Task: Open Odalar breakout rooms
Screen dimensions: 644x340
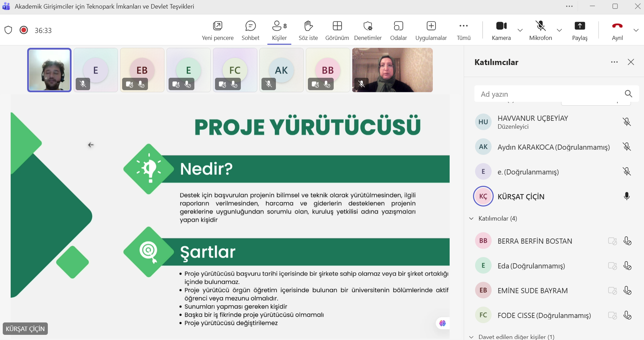Action: (398, 30)
